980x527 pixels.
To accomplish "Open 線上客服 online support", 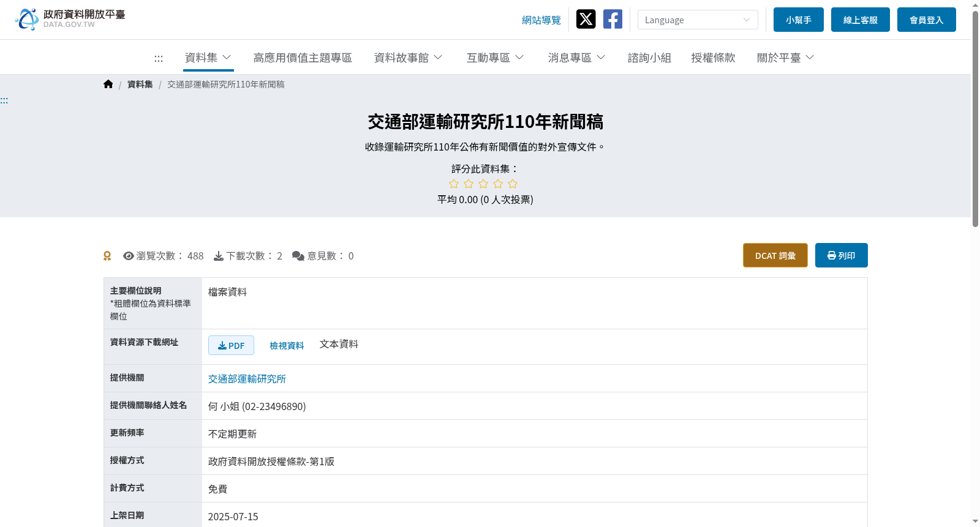I will click(x=861, y=20).
